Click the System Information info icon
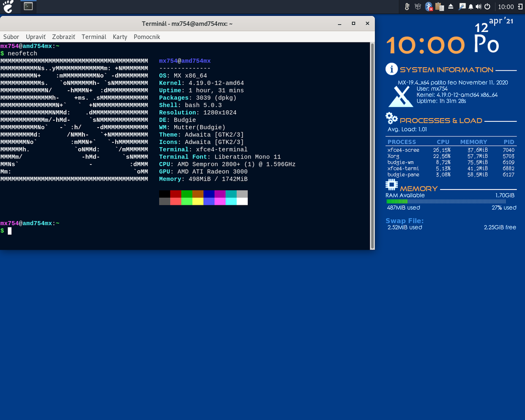Image resolution: width=525 pixels, height=420 pixels. tap(392, 69)
